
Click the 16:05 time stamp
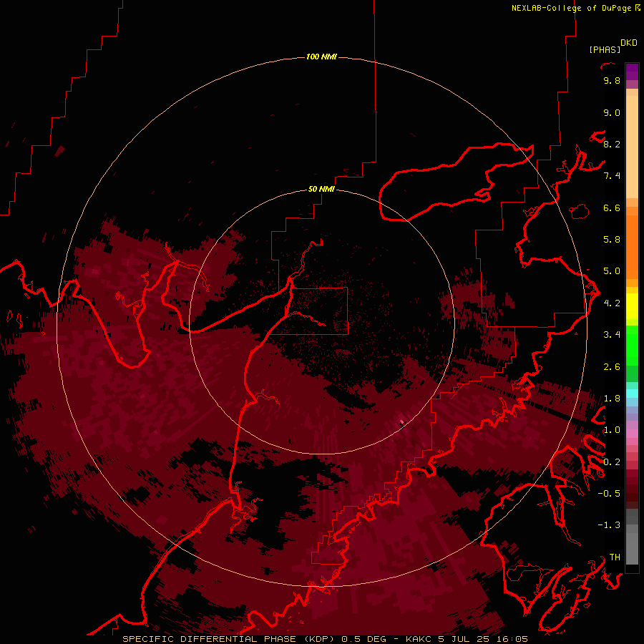pyautogui.click(x=512, y=639)
